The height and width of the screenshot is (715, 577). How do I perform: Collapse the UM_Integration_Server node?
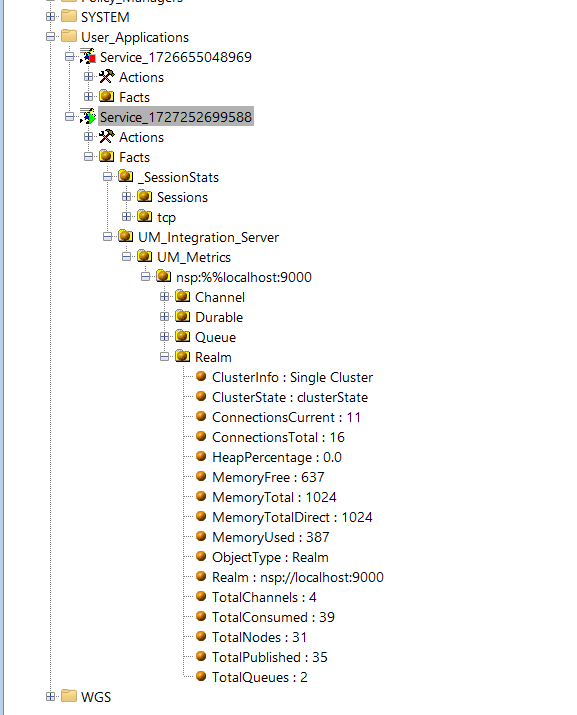point(108,237)
